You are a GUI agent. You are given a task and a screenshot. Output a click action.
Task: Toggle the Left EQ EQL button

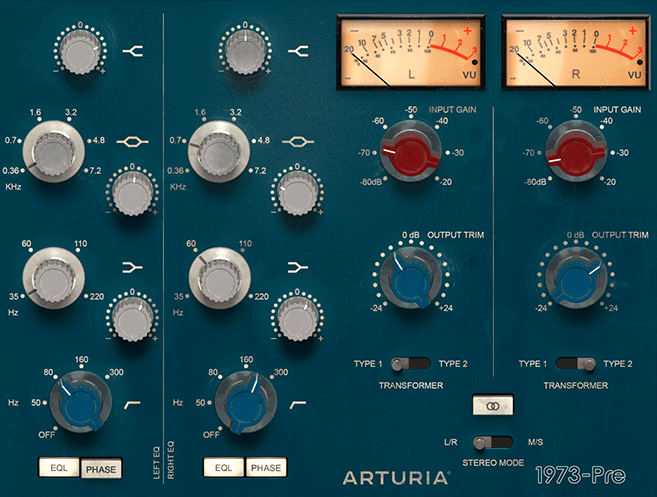[x=59, y=468]
